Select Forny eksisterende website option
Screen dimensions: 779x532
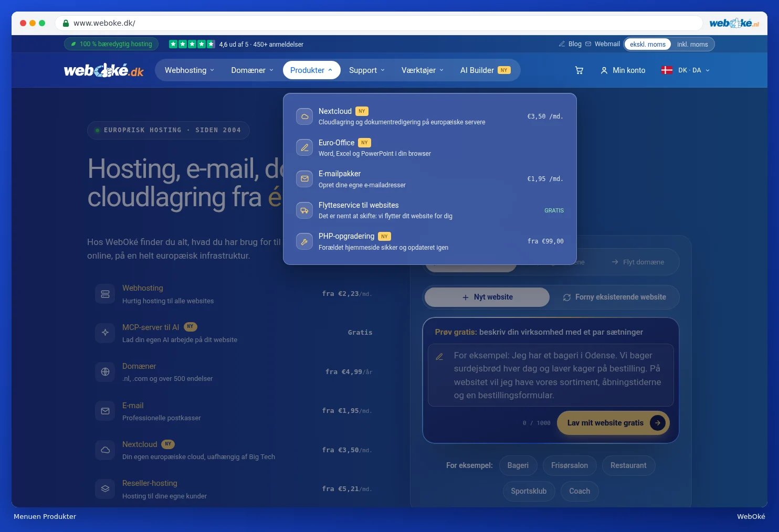[x=614, y=297]
